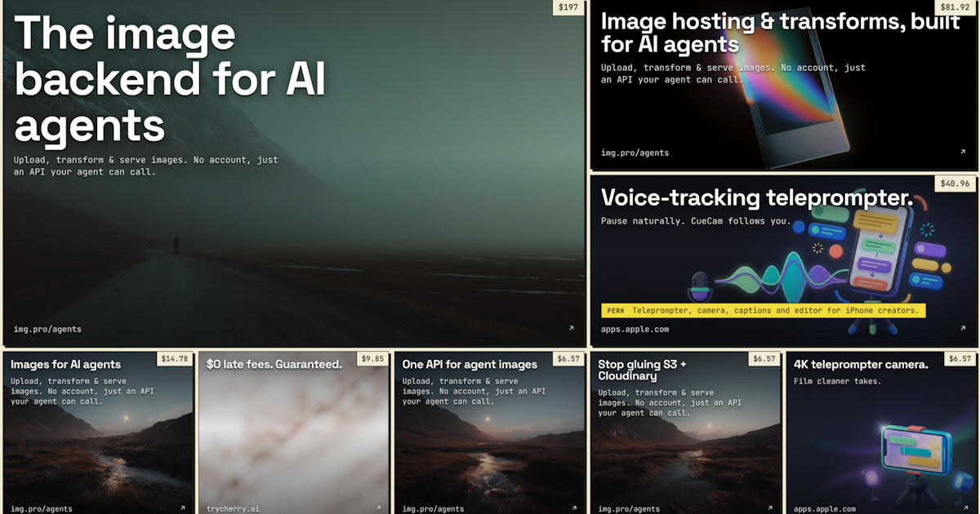Click the $197 price tag
Screen dimensions: 980x514
point(568,7)
